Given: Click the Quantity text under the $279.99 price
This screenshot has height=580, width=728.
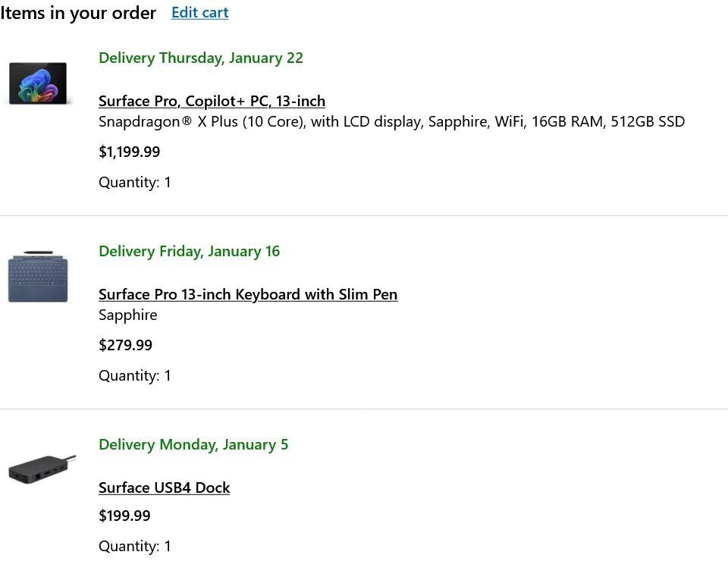Looking at the screenshot, I should pyautogui.click(x=135, y=375).
